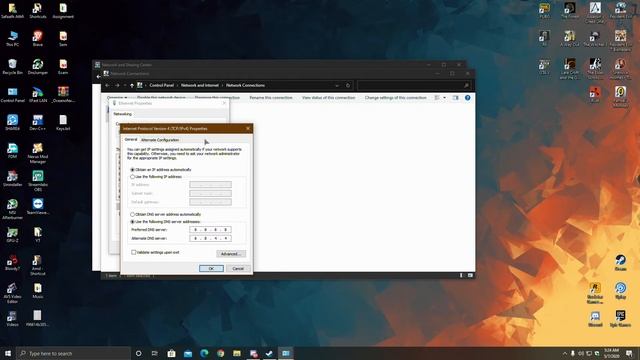Open Dev-C++ desktop shortcut

tap(38, 122)
